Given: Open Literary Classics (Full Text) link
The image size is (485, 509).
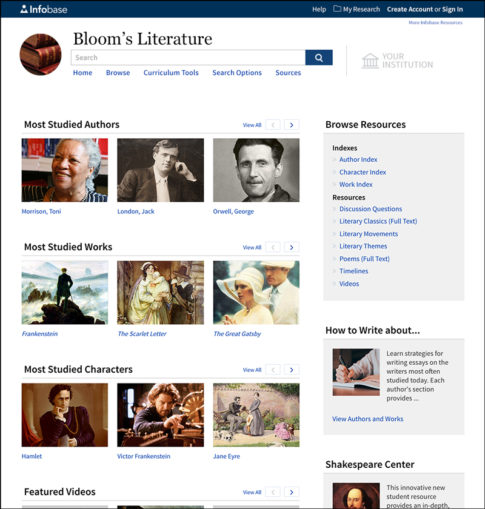Looking at the screenshot, I should tap(378, 221).
